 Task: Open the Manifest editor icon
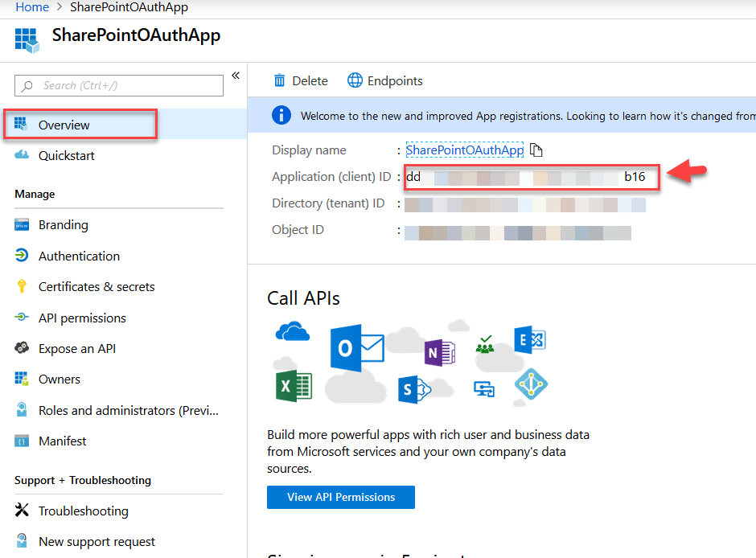22,441
